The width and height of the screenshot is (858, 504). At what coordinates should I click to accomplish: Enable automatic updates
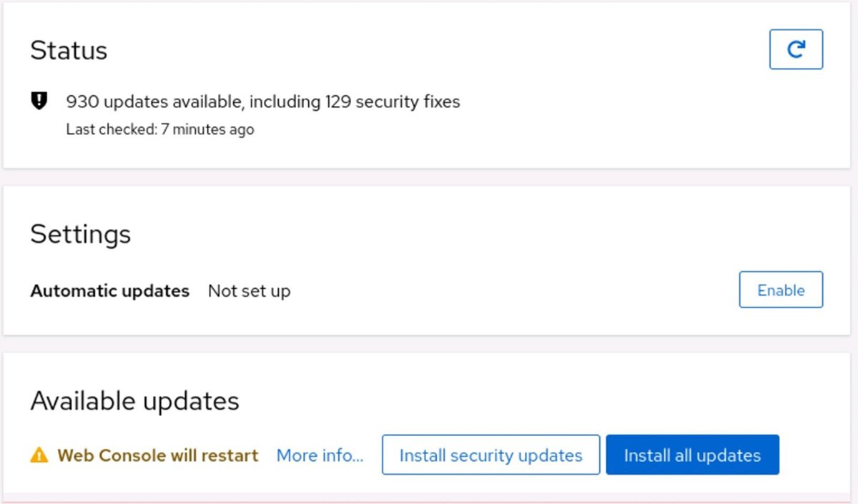click(781, 290)
